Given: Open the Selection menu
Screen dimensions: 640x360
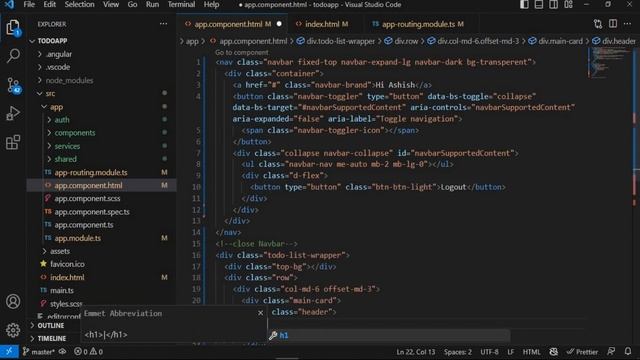Looking at the screenshot, I should pos(80,4).
